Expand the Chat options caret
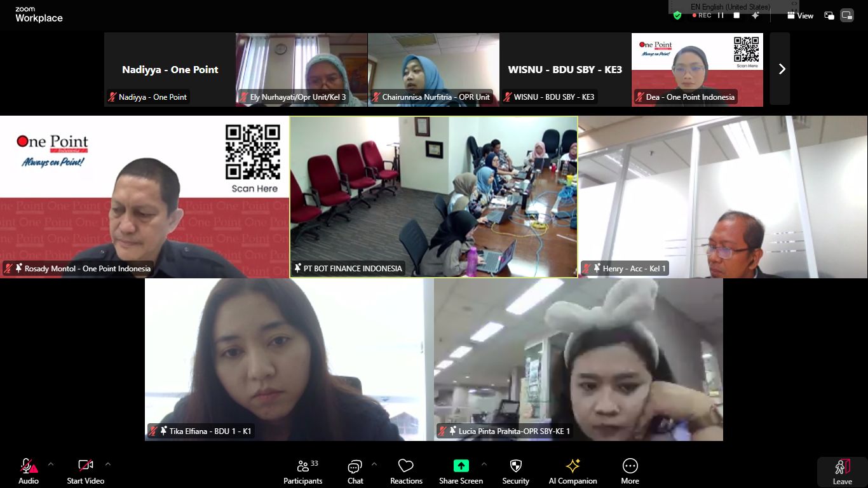Image resolution: width=868 pixels, height=488 pixels. [x=374, y=464]
